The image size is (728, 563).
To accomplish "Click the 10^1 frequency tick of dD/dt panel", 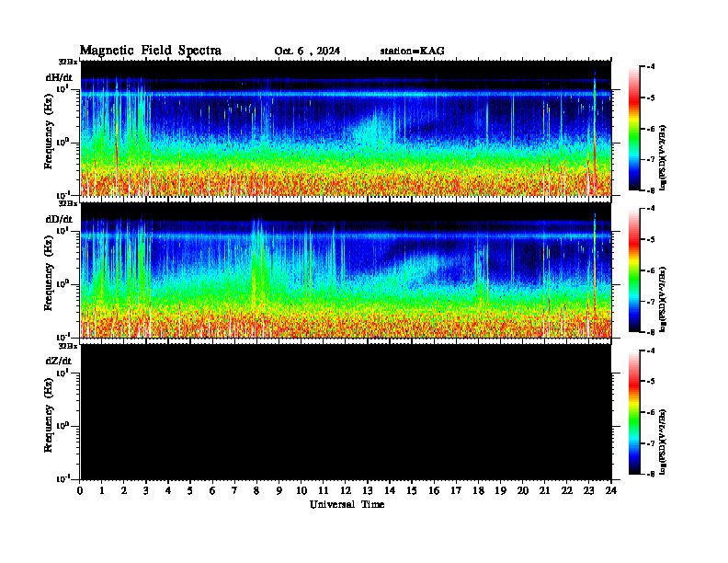I will [x=63, y=230].
